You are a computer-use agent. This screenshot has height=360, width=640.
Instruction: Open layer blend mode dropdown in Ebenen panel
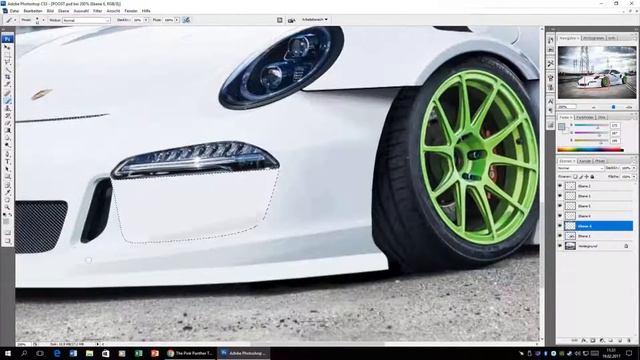(x=580, y=168)
